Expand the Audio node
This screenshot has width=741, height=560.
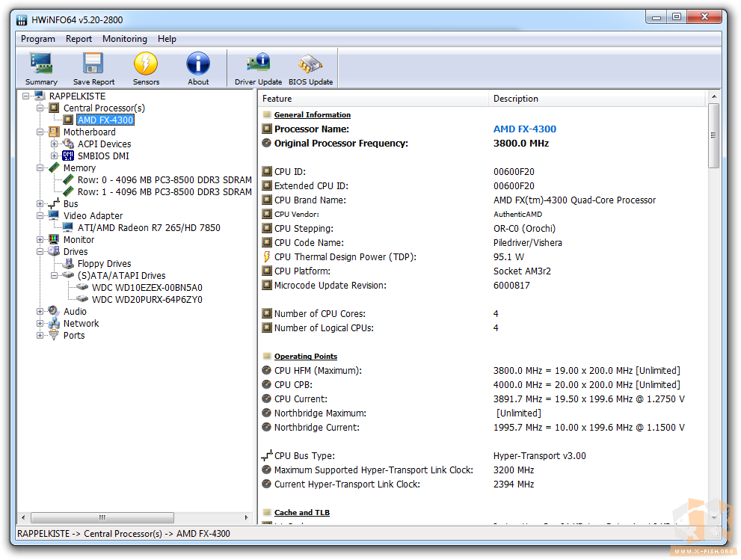[40, 311]
